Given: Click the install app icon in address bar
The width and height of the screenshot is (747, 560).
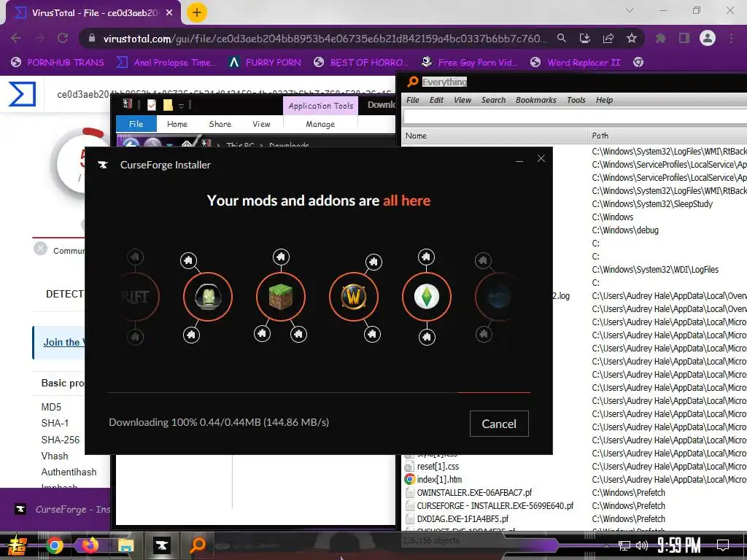Looking at the screenshot, I should click(585, 38).
